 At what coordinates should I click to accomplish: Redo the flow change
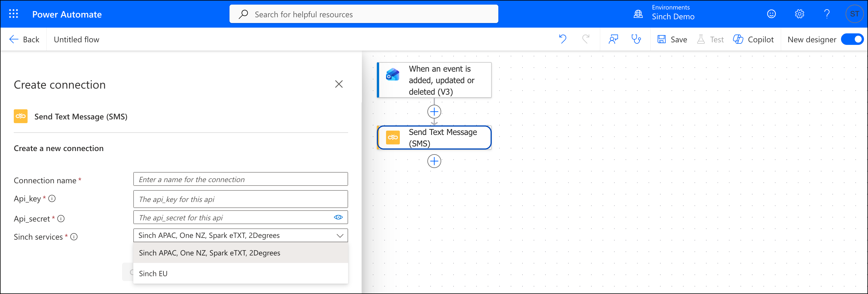586,39
